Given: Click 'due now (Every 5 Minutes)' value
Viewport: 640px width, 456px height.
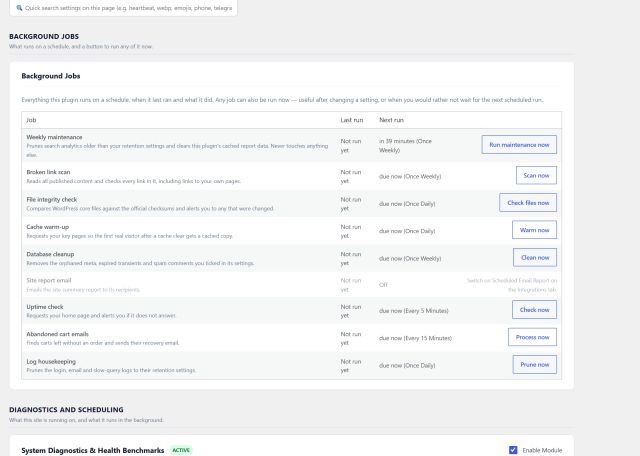Looking at the screenshot, I should pos(413,311).
